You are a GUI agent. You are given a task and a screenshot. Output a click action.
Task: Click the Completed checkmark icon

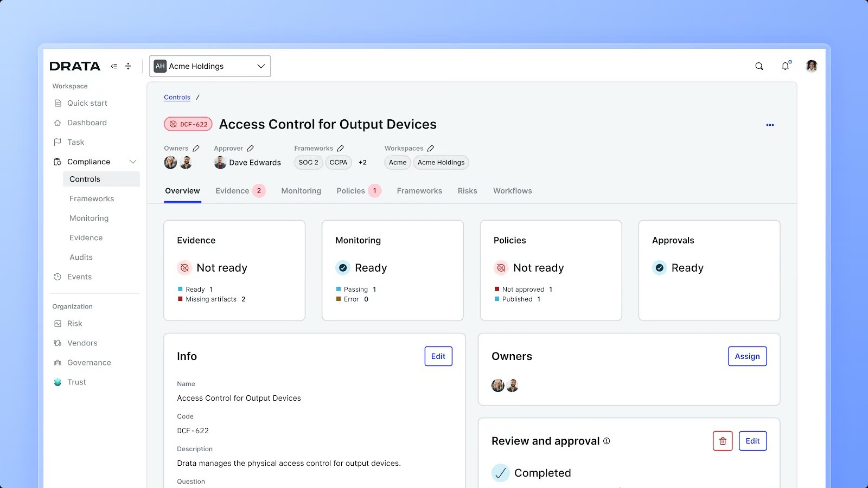tap(501, 473)
